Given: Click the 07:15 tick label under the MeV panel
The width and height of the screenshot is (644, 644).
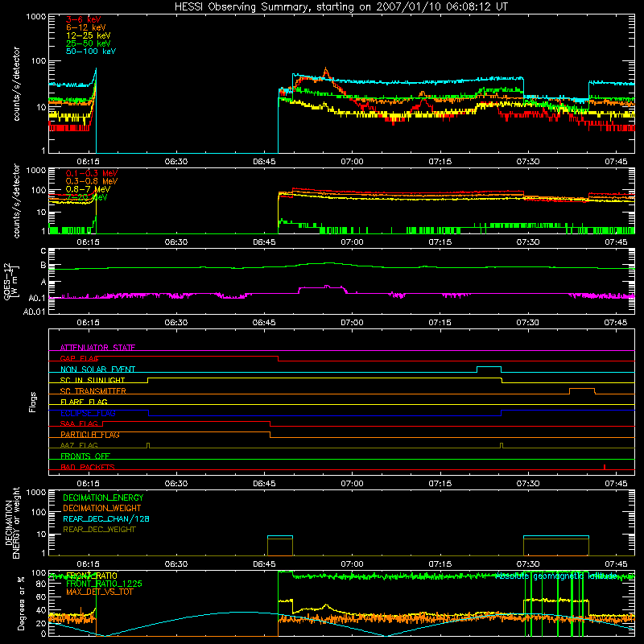Looking at the screenshot, I should [440, 242].
